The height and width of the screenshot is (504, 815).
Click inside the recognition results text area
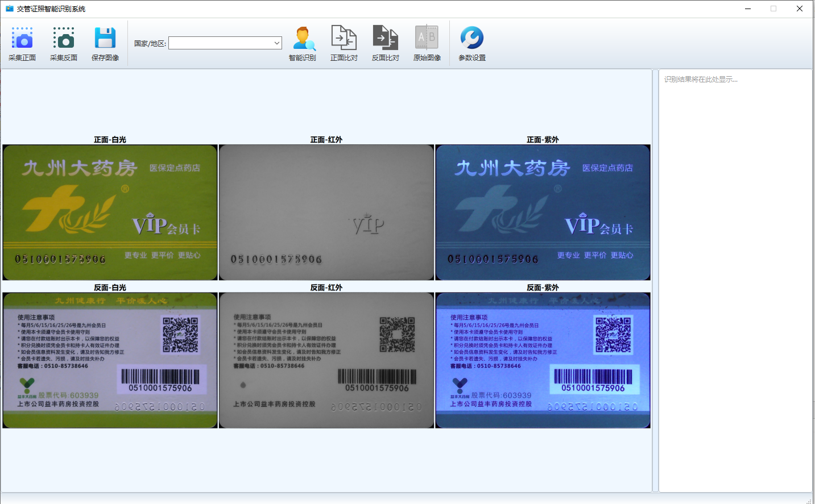click(735, 281)
